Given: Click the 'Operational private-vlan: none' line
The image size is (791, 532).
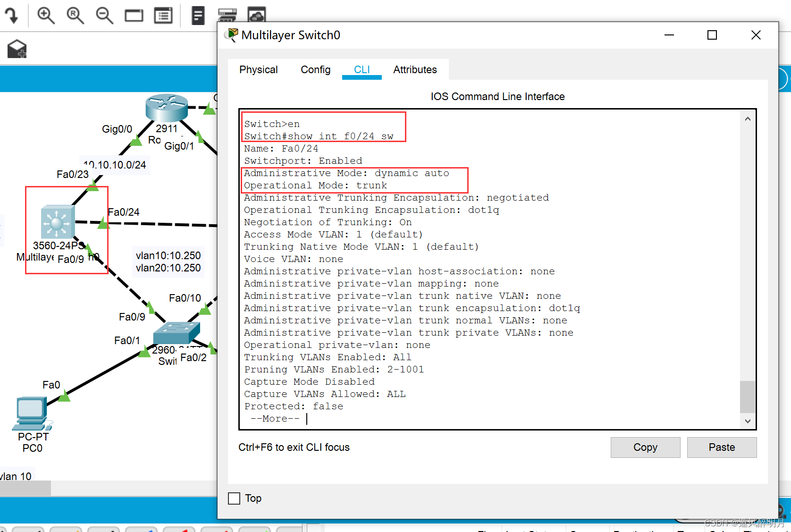Looking at the screenshot, I should (x=337, y=345).
